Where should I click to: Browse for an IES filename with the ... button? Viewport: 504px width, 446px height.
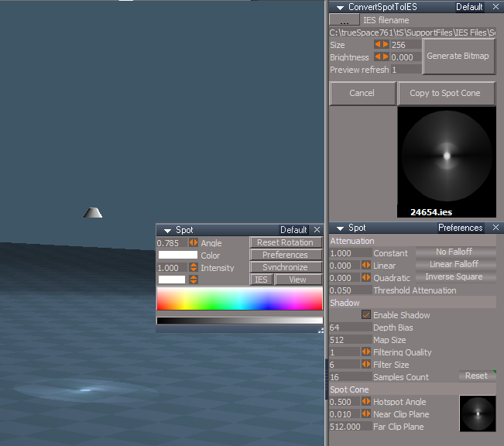pos(345,20)
